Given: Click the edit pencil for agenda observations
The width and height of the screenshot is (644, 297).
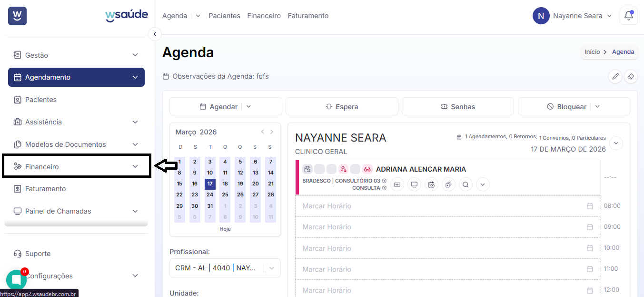Looking at the screenshot, I should tap(615, 76).
